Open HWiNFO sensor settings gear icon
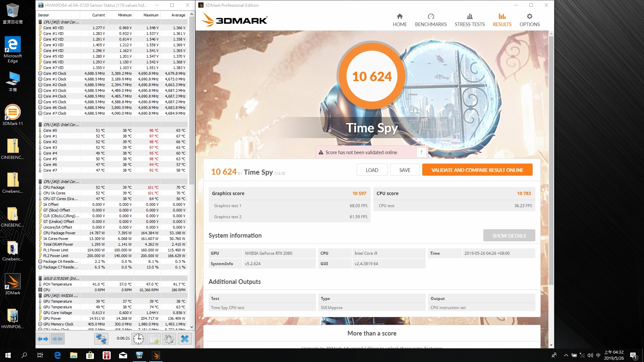The image size is (644, 362). click(x=169, y=339)
